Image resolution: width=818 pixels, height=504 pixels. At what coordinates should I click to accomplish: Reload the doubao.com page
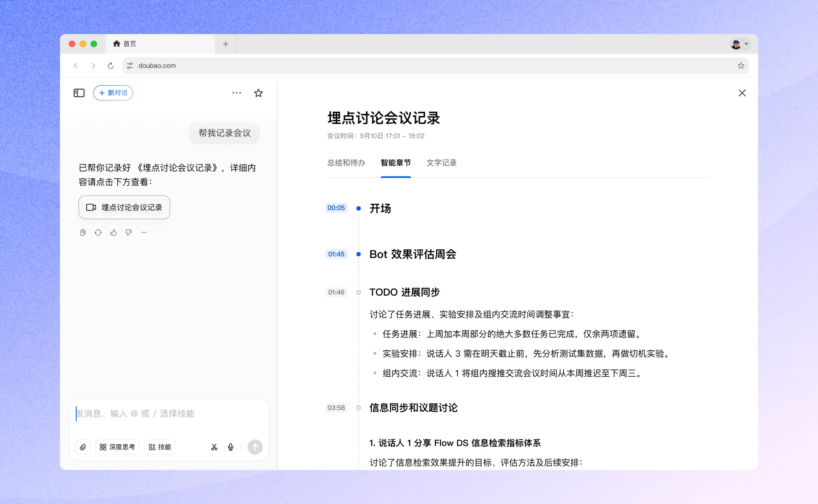point(110,66)
